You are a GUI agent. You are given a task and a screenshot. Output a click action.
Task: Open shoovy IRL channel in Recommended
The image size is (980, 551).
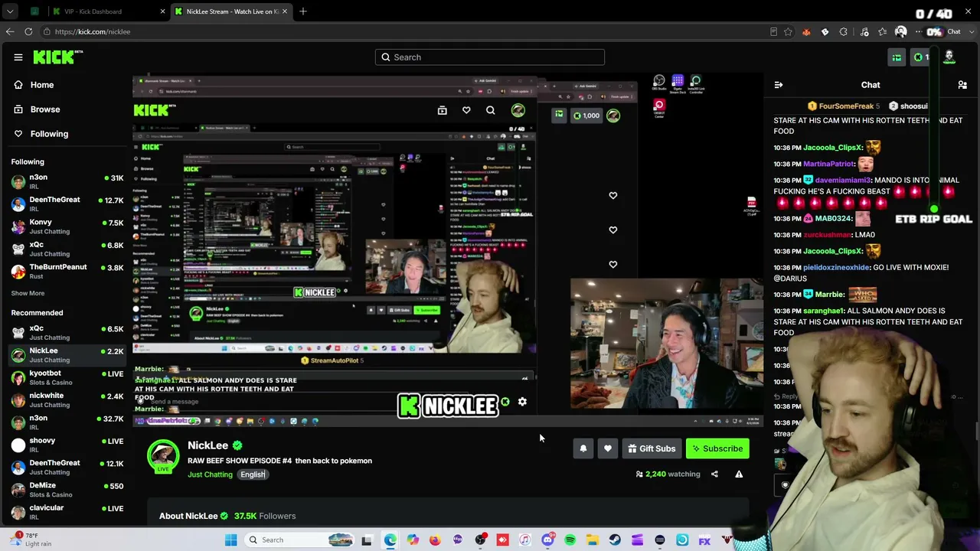click(67, 445)
